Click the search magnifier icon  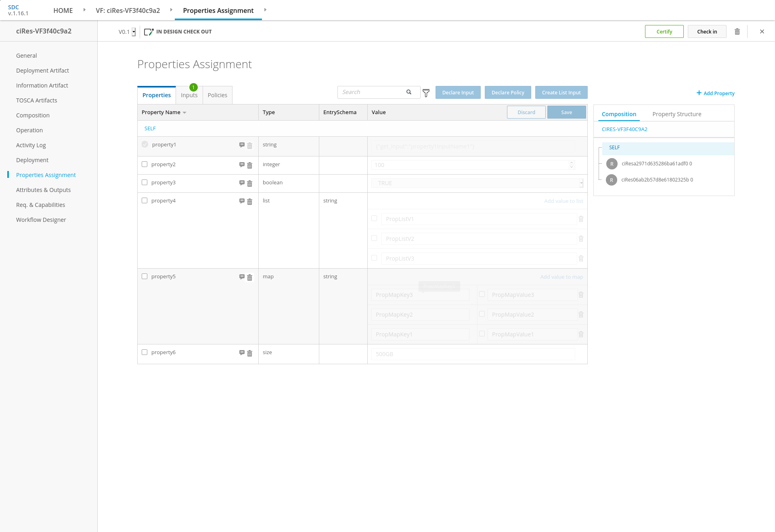tap(409, 92)
